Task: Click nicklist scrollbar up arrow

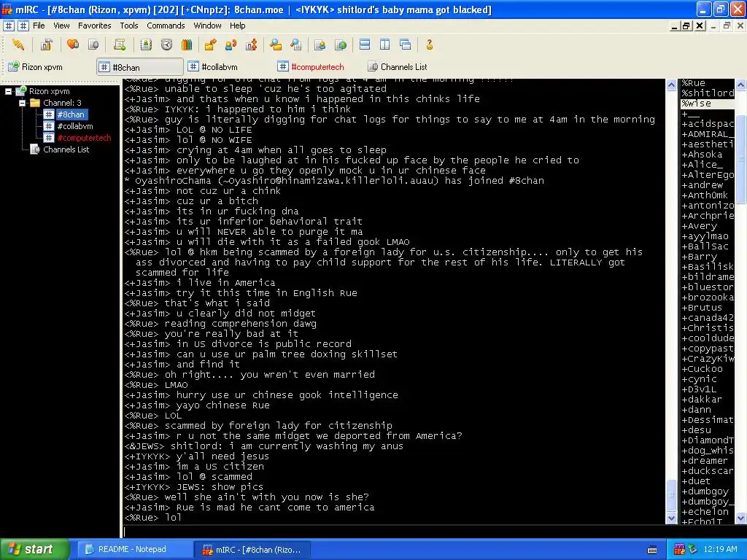Action: tap(741, 85)
